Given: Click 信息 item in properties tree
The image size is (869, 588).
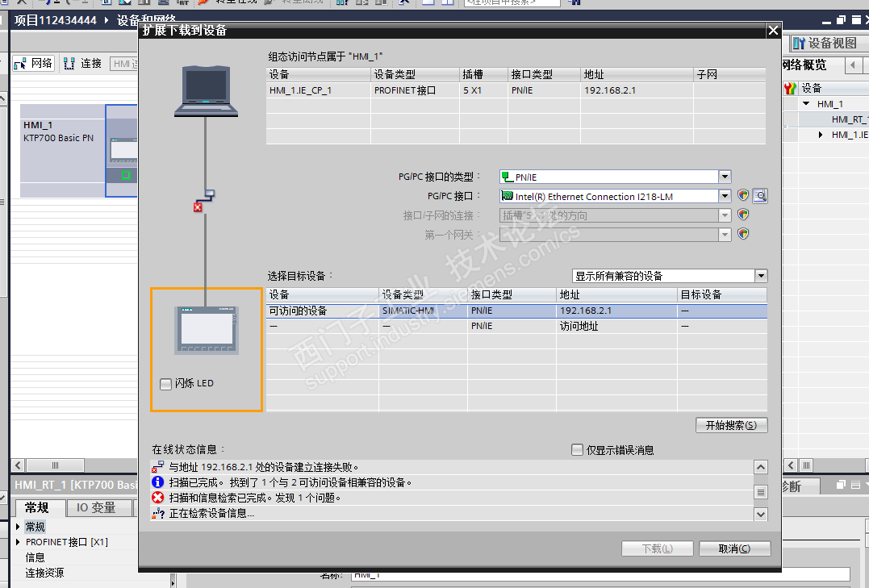Looking at the screenshot, I should click(x=35, y=557).
